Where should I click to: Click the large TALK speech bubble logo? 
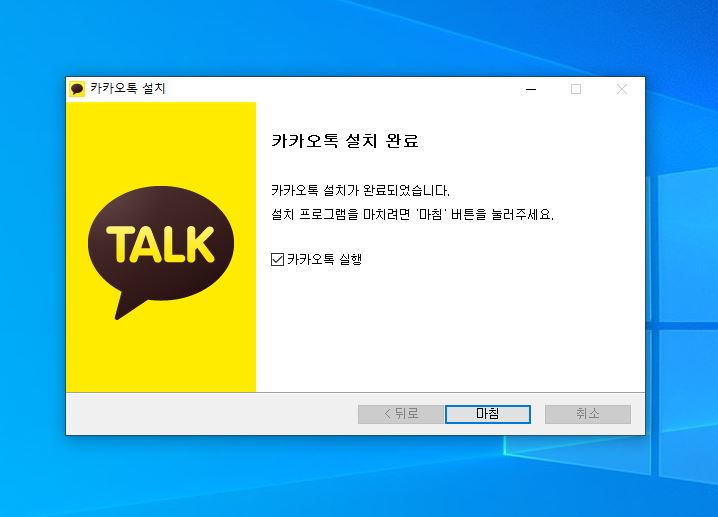[x=161, y=252]
